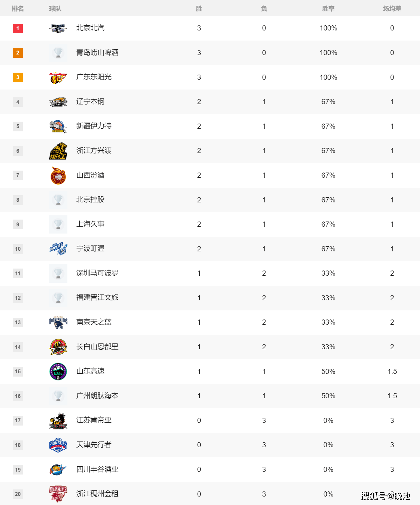Click the orange rank 2 badge
Viewport: 420px width, 505px height.
(18, 53)
